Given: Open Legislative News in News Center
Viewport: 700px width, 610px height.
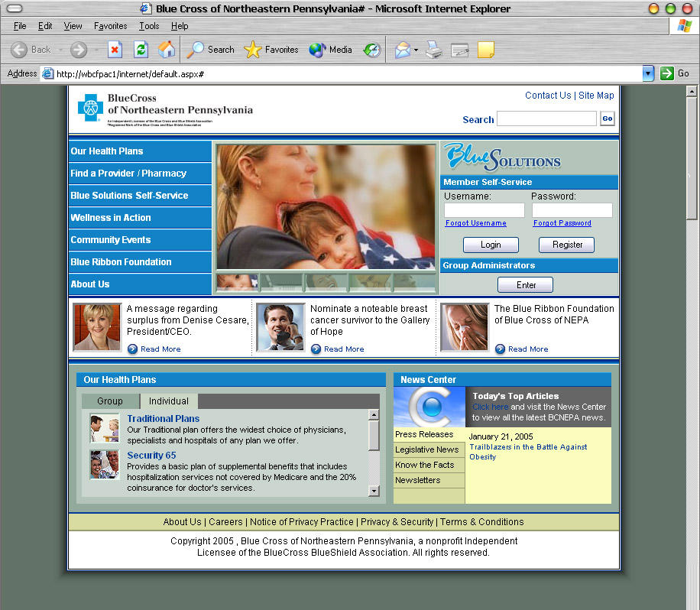Looking at the screenshot, I should [x=429, y=449].
